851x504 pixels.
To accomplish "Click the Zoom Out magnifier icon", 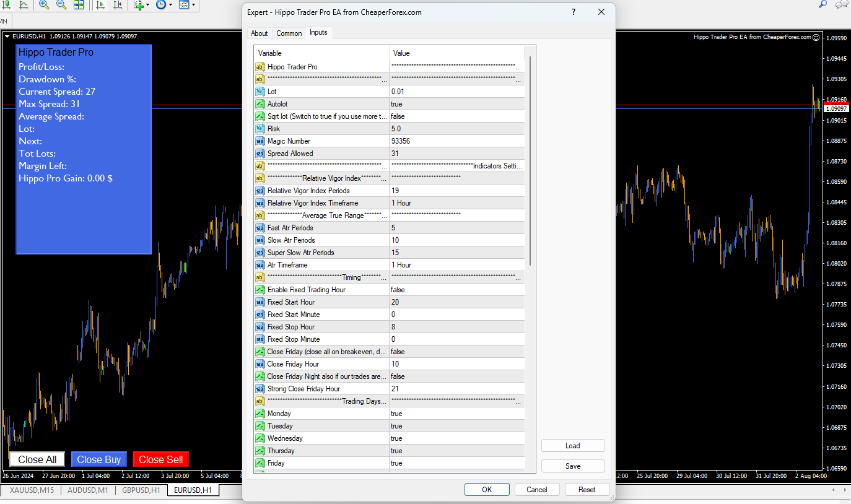I will point(61,5).
